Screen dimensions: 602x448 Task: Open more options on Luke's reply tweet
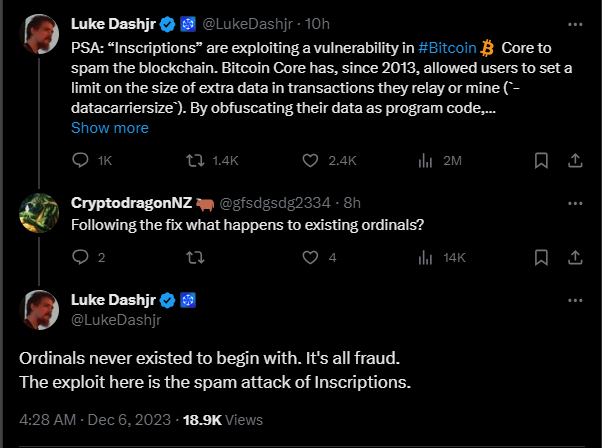click(x=574, y=301)
